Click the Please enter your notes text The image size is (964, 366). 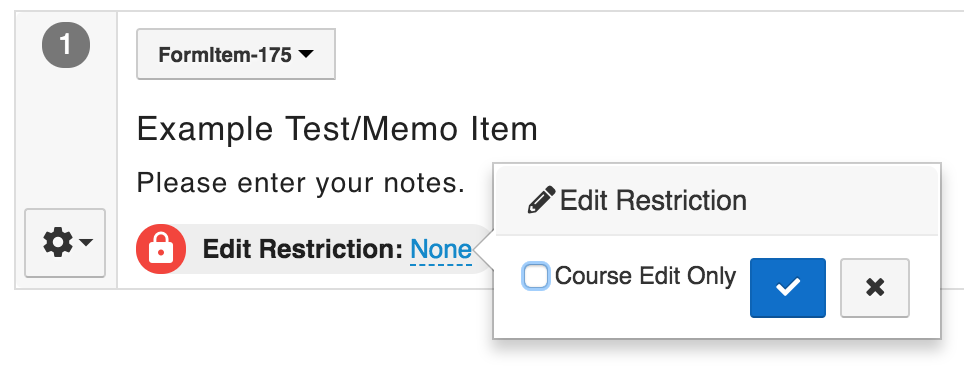tap(301, 183)
